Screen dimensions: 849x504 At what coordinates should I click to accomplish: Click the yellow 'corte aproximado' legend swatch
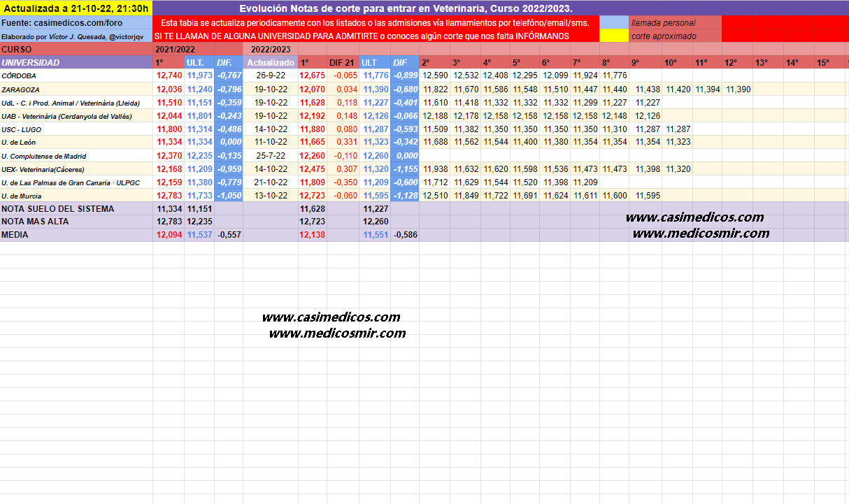point(613,36)
